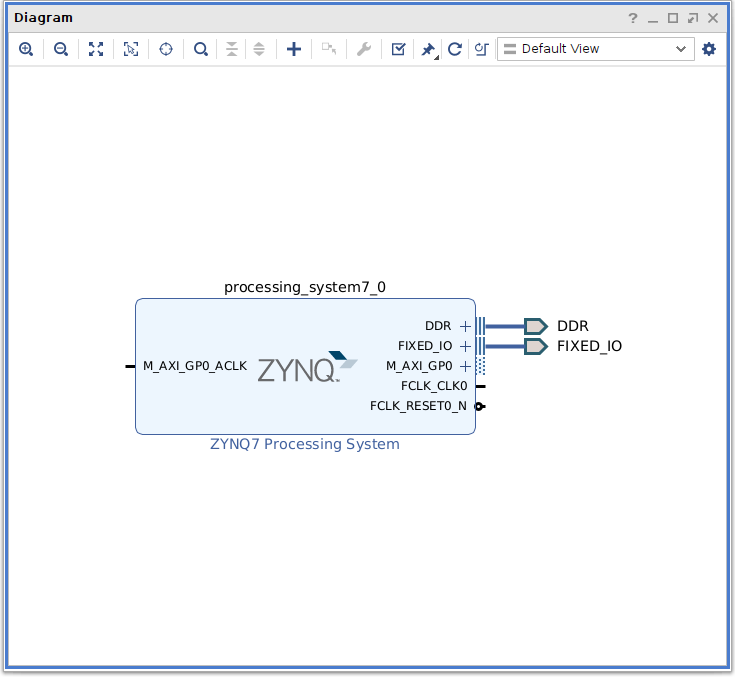Expand the M_AXI_GP0 interface pin
Image resolution: width=735 pixels, height=677 pixels.
pos(465,366)
